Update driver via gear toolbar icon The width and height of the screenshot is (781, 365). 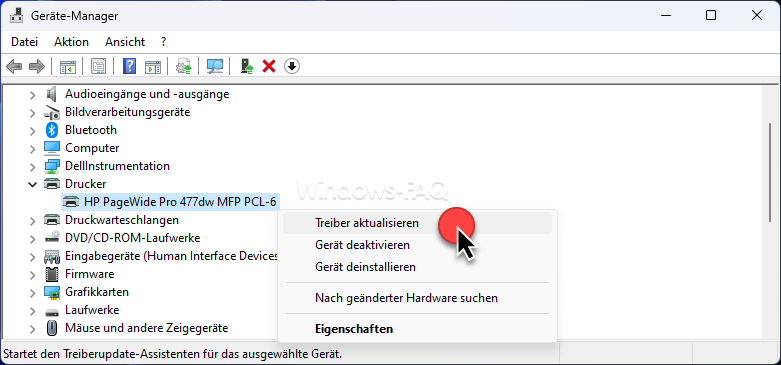(x=184, y=66)
